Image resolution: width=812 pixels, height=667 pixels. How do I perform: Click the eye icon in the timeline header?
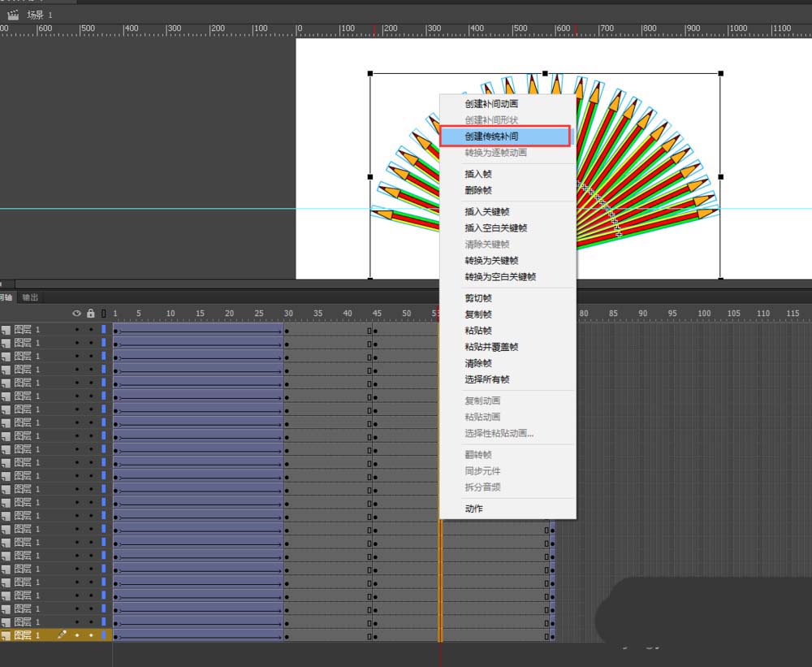point(77,313)
